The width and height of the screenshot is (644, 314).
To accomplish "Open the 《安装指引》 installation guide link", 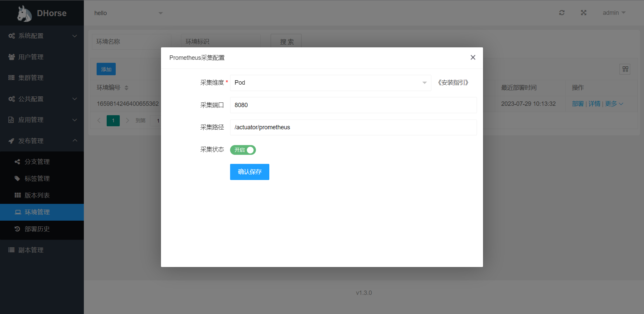I will click(453, 82).
